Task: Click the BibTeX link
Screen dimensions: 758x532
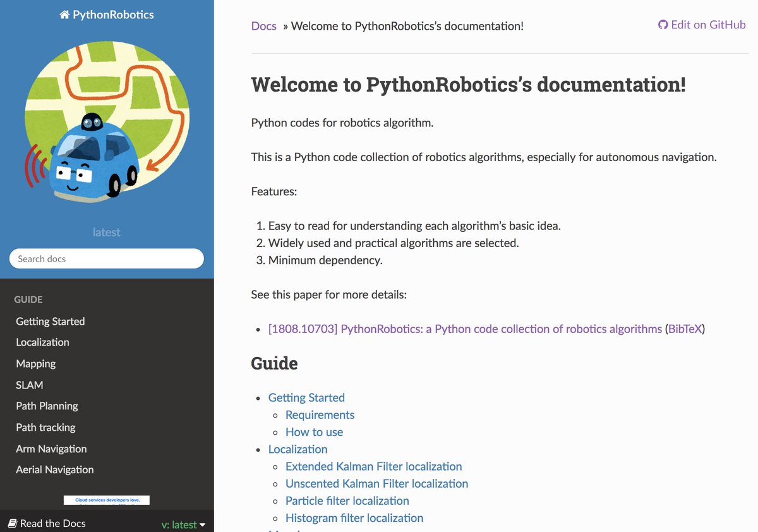Action: [685, 329]
